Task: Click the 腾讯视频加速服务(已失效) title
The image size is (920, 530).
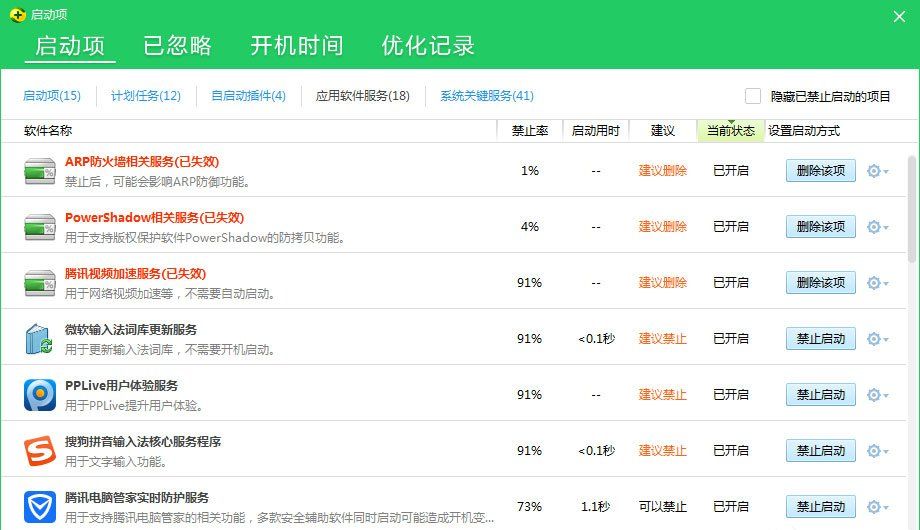Action: coord(136,274)
